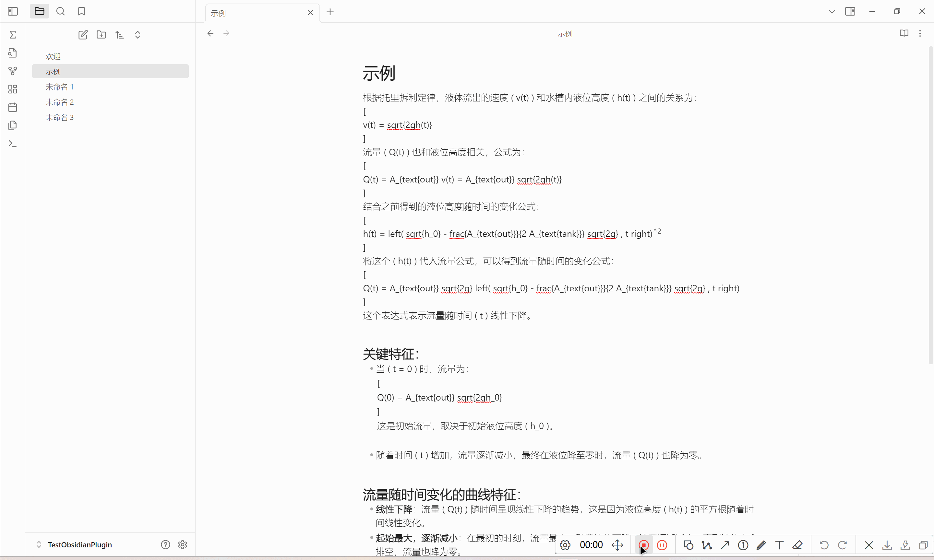Select the arrow annotation tool
Image resolution: width=934 pixels, height=560 pixels.
point(725,545)
